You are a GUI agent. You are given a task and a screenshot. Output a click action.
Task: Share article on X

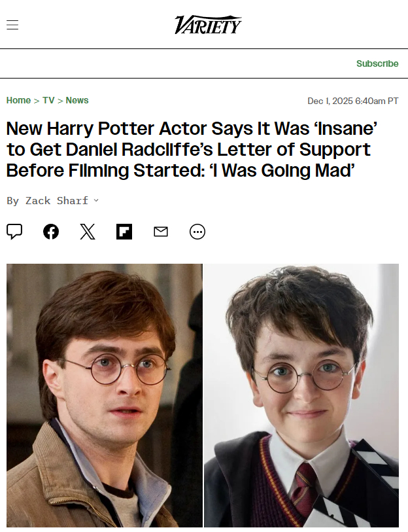tap(88, 232)
